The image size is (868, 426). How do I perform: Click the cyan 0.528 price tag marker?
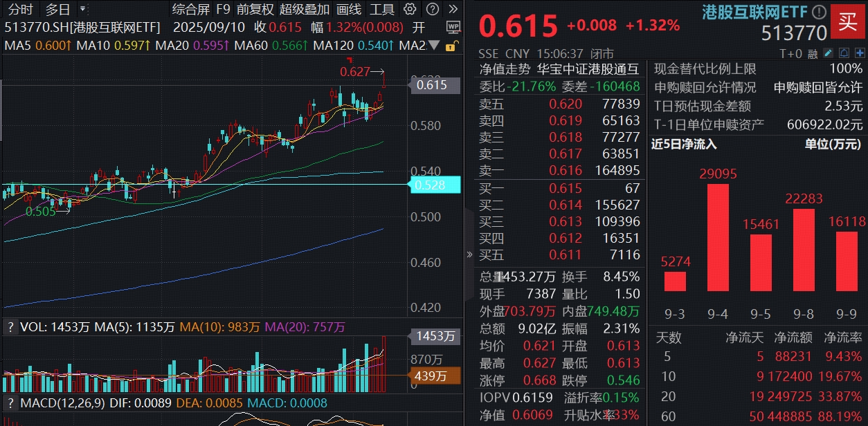pos(435,185)
